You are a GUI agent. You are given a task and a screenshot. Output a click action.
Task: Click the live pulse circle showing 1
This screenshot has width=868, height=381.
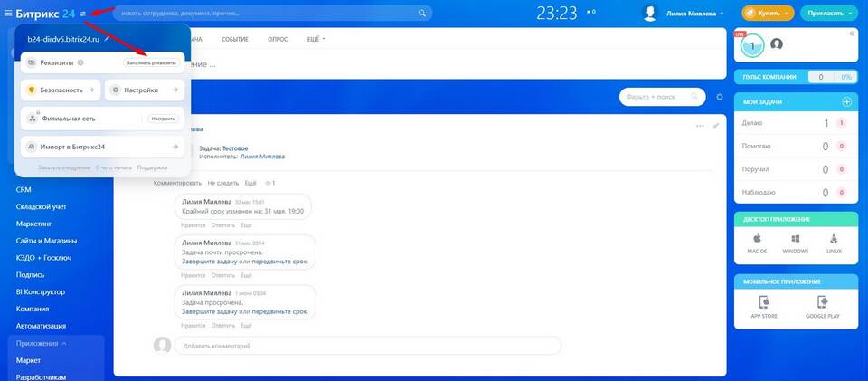(751, 45)
